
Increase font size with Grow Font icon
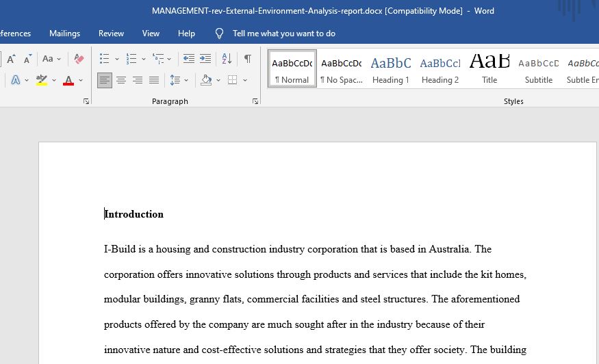11,59
